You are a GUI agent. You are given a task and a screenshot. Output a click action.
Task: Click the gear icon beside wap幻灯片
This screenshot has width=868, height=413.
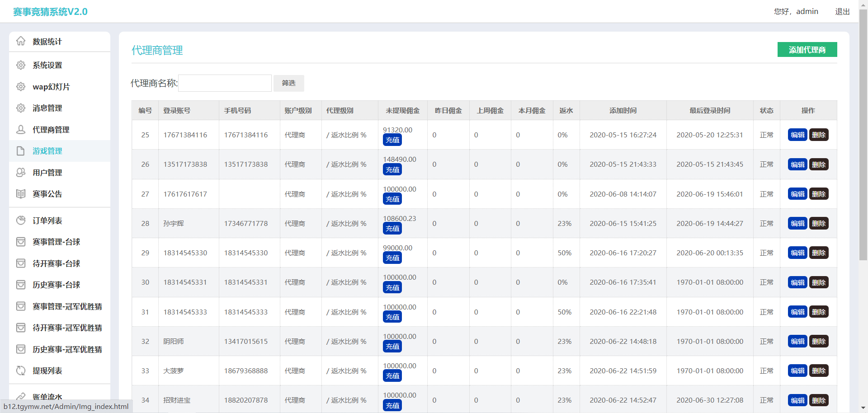click(x=21, y=87)
